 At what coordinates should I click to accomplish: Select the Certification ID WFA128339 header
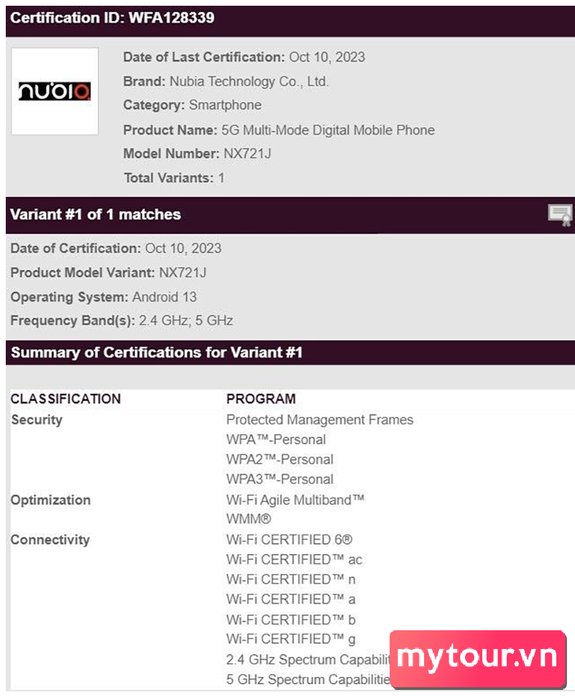click(112, 18)
